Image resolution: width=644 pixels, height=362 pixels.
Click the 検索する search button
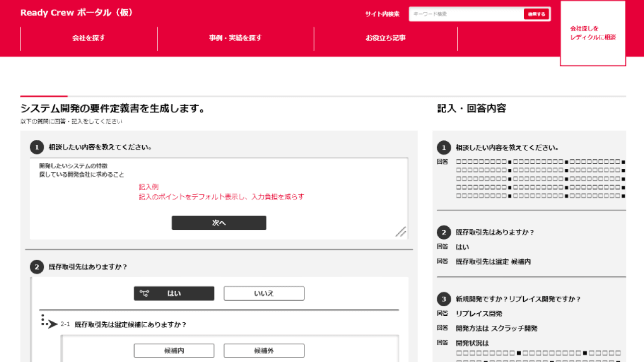536,14
